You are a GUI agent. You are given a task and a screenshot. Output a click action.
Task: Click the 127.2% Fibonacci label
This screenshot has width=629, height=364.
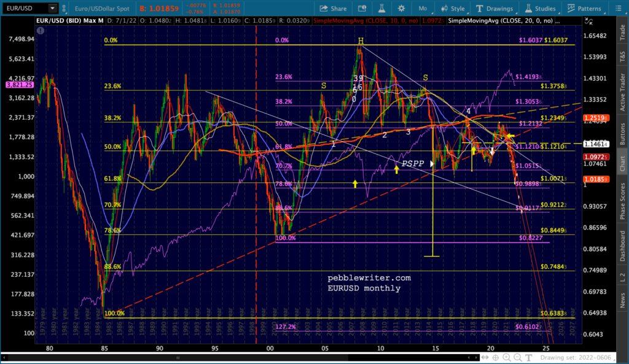click(286, 327)
